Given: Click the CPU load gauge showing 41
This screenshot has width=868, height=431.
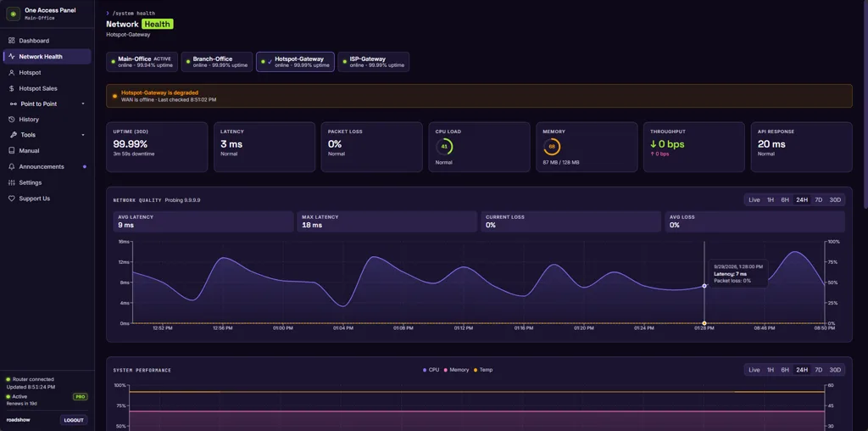Looking at the screenshot, I should pyautogui.click(x=444, y=147).
